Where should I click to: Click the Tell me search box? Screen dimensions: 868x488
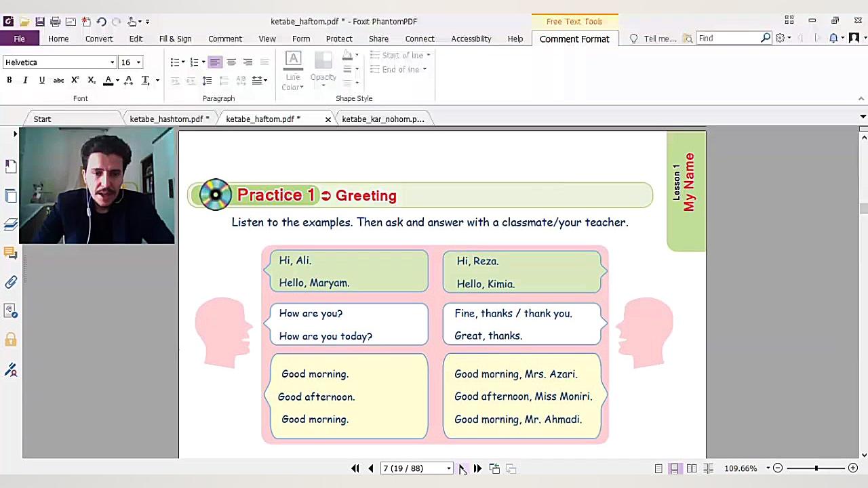660,39
